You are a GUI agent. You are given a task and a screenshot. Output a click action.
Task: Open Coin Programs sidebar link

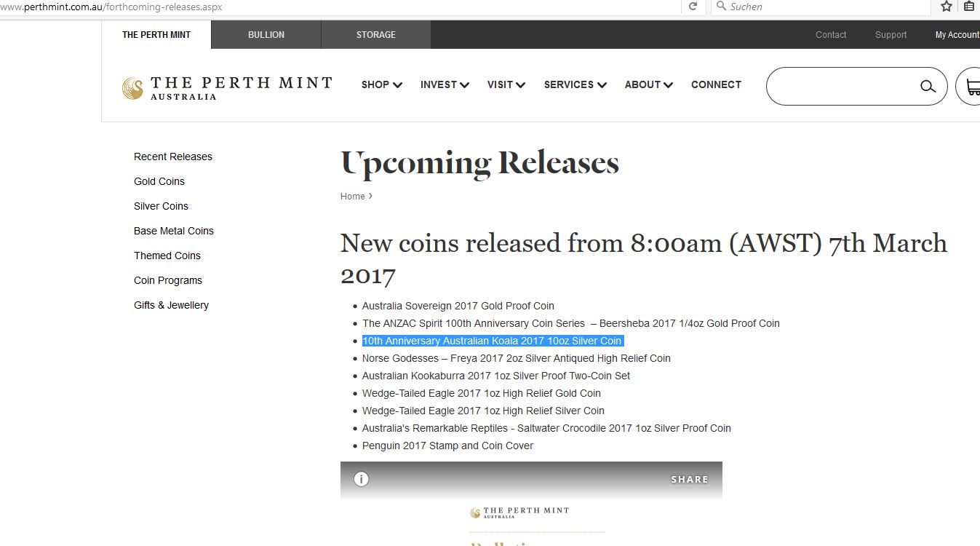pos(168,280)
